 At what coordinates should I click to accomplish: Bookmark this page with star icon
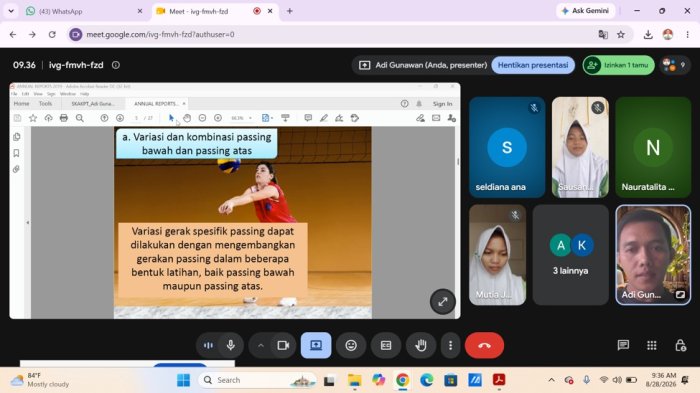pyautogui.click(x=621, y=34)
